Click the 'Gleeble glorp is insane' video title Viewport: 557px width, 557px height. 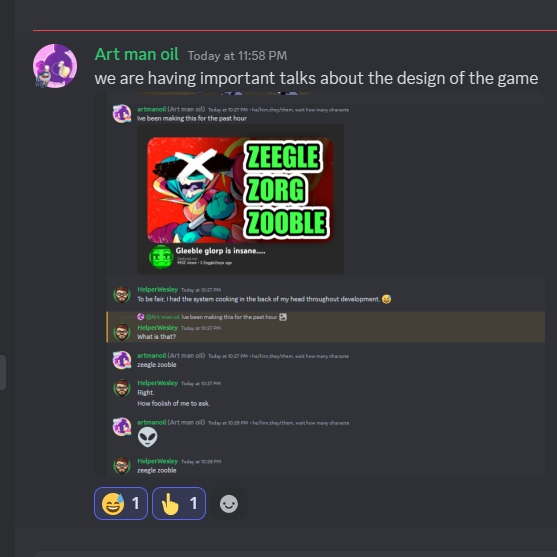[x=220, y=251]
